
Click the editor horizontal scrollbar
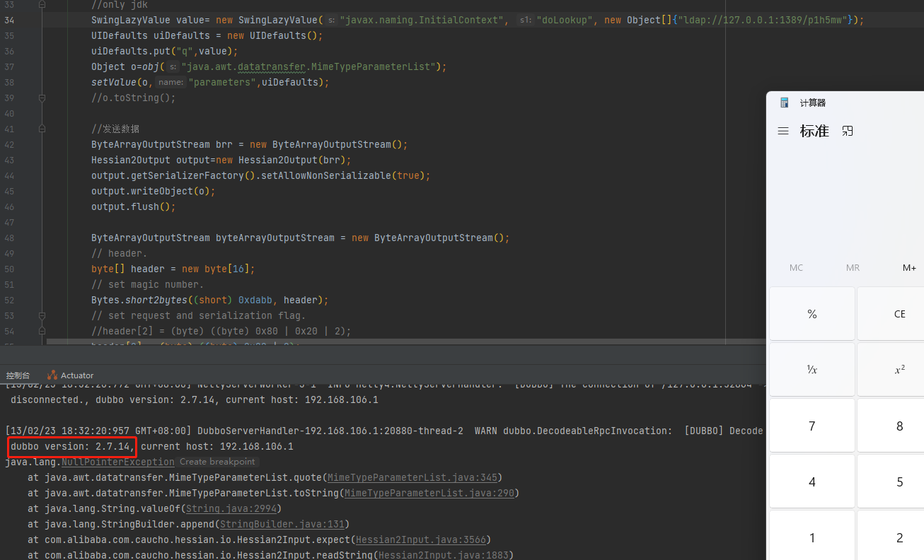pyautogui.click(x=406, y=343)
